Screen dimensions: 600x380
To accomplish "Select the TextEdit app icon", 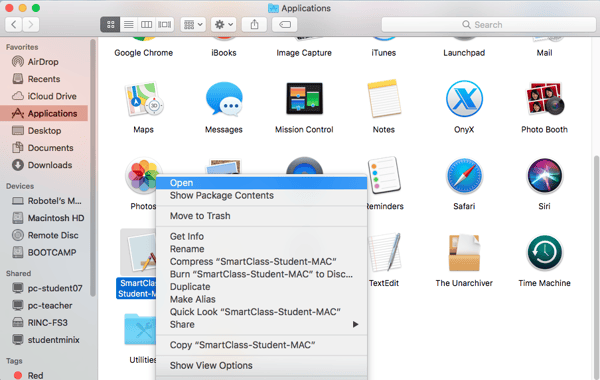I will pyautogui.click(x=384, y=253).
